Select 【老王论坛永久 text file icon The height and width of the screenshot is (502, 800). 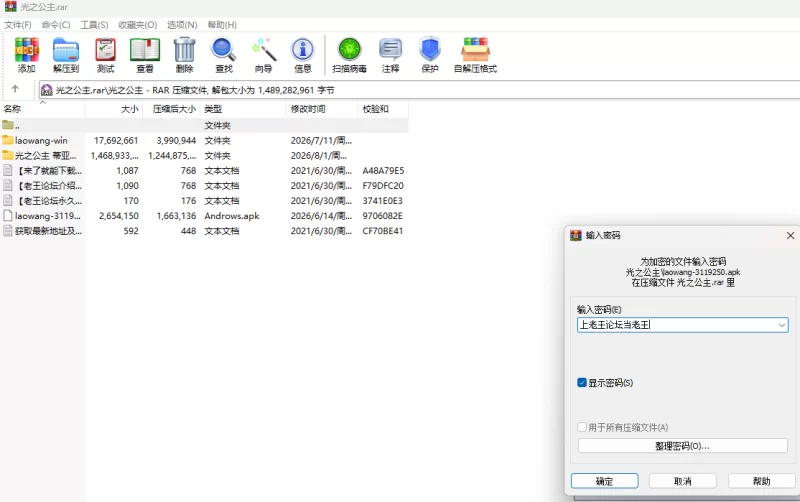click(8, 200)
